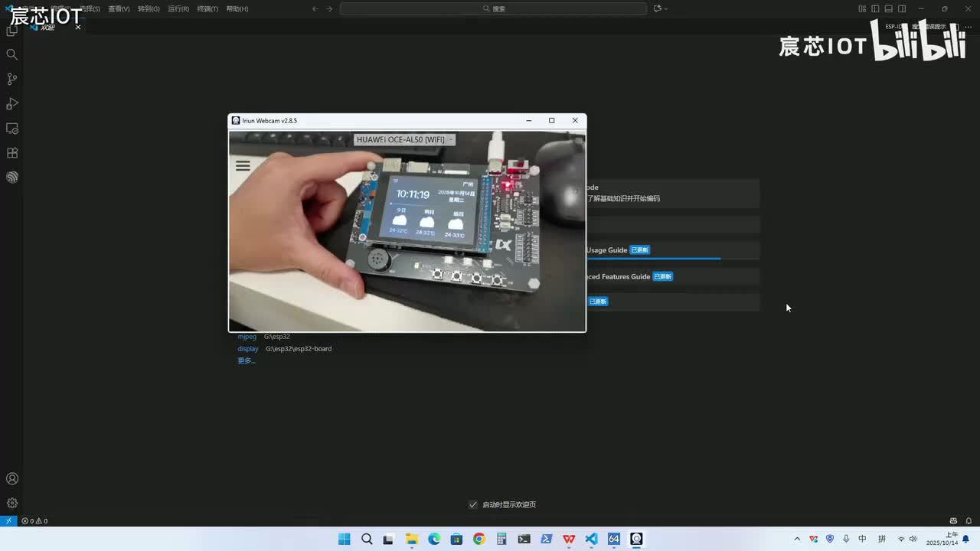Open the Accounts menu icon
Image resolution: width=980 pixels, height=551 pixels.
pos(12,478)
